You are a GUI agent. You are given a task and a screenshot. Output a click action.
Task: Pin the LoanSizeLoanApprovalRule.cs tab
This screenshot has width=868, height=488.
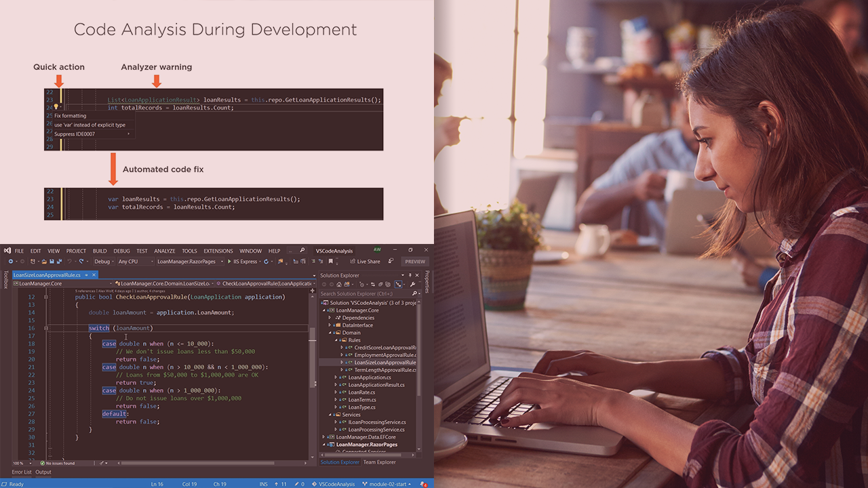point(86,275)
